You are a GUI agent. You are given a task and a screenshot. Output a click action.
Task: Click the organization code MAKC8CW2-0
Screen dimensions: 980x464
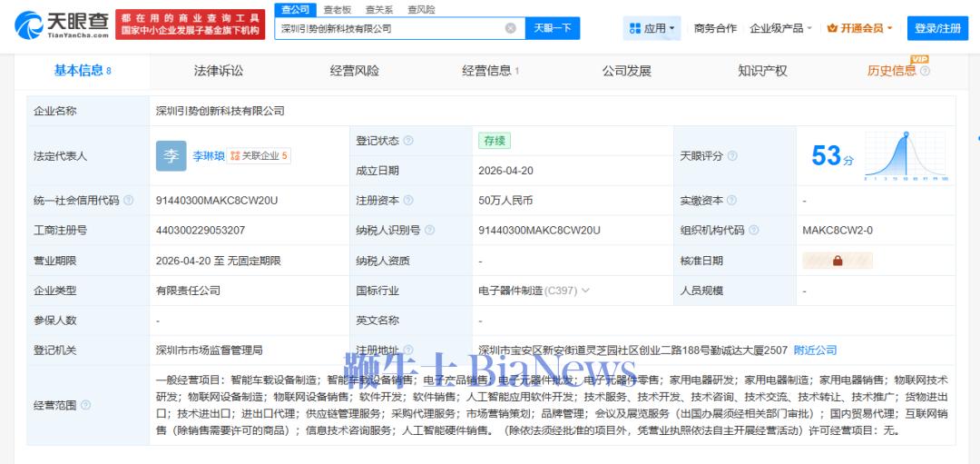coord(838,230)
